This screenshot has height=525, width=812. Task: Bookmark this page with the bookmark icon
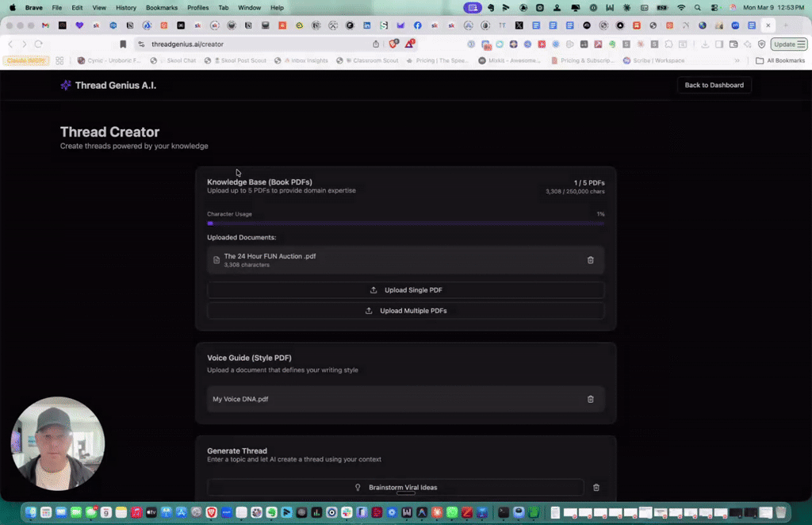tap(123, 44)
